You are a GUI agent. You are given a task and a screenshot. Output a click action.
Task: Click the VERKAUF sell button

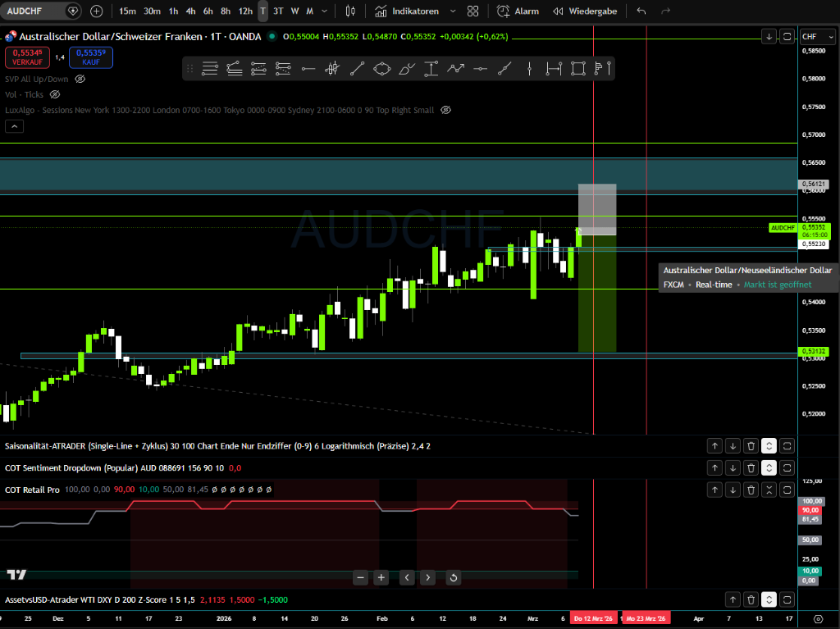[x=26, y=57]
